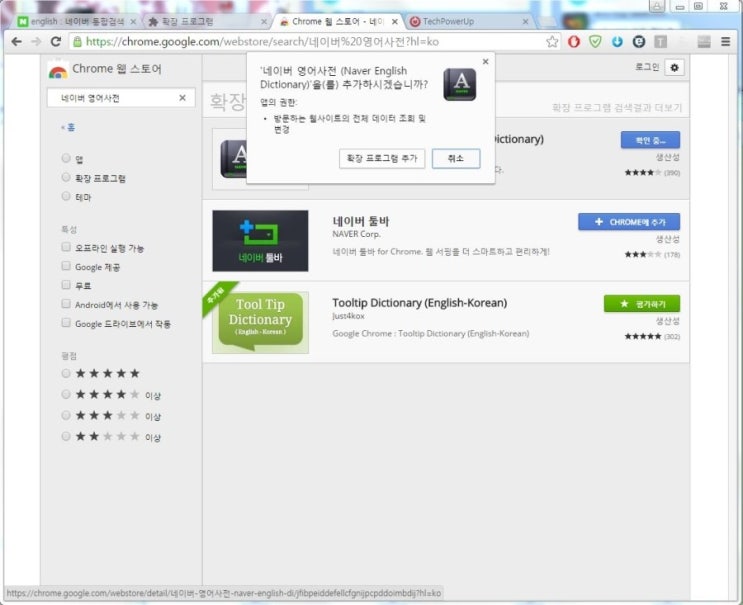The height and width of the screenshot is (605, 743).
Task: Check the 오프라인 실행 가능 checkbox
Action: [x=66, y=247]
